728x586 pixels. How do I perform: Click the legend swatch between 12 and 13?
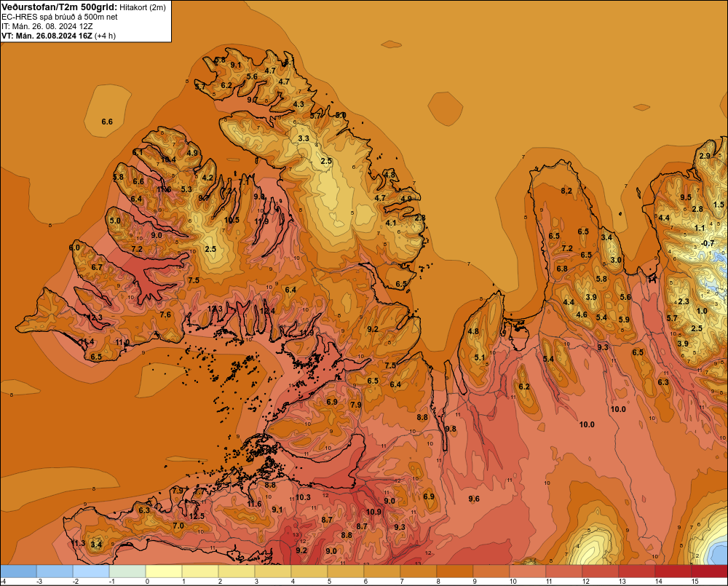[x=601, y=571]
